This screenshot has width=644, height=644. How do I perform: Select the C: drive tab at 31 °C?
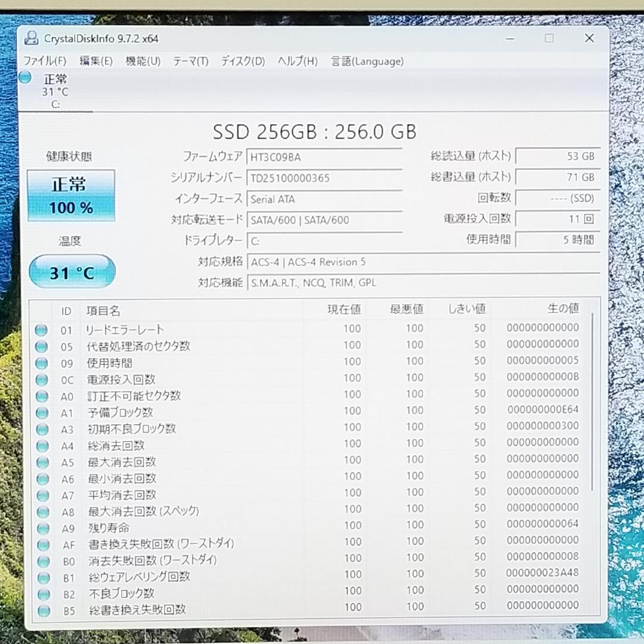pos(55,91)
